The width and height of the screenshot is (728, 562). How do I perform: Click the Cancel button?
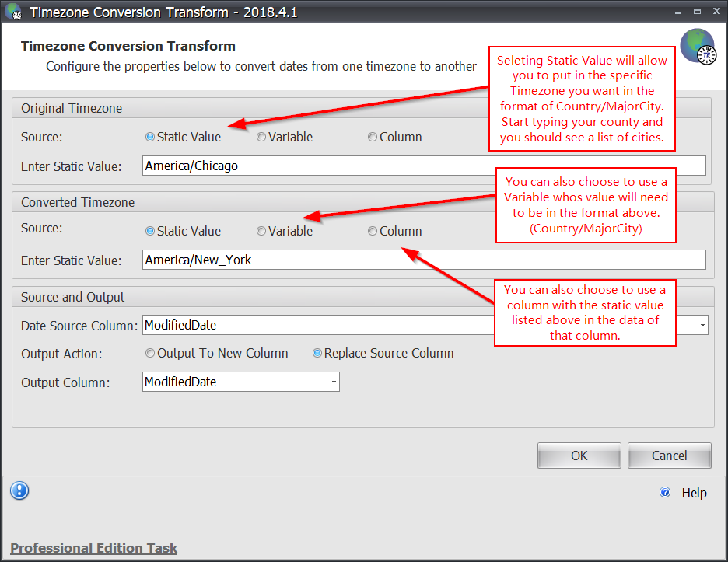(x=669, y=455)
